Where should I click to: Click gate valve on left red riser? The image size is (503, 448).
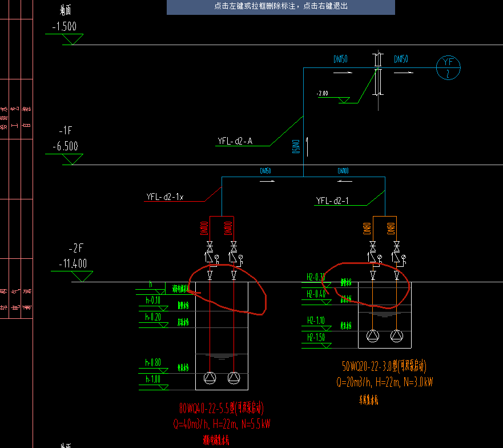pyautogui.click(x=210, y=246)
